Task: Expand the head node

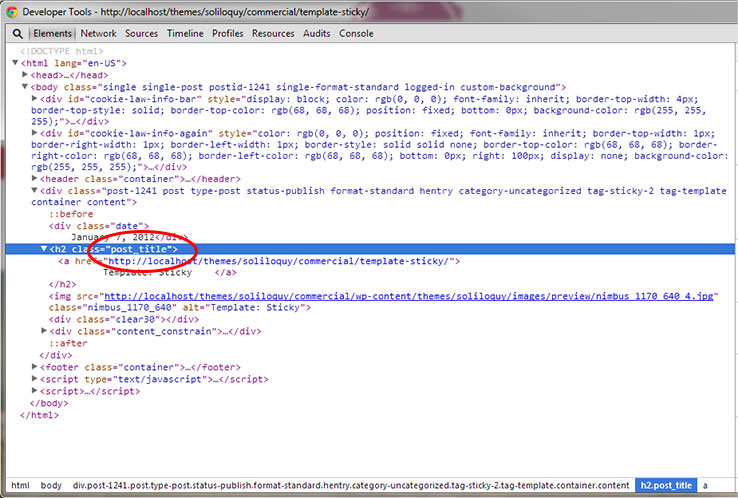Action: pos(25,74)
